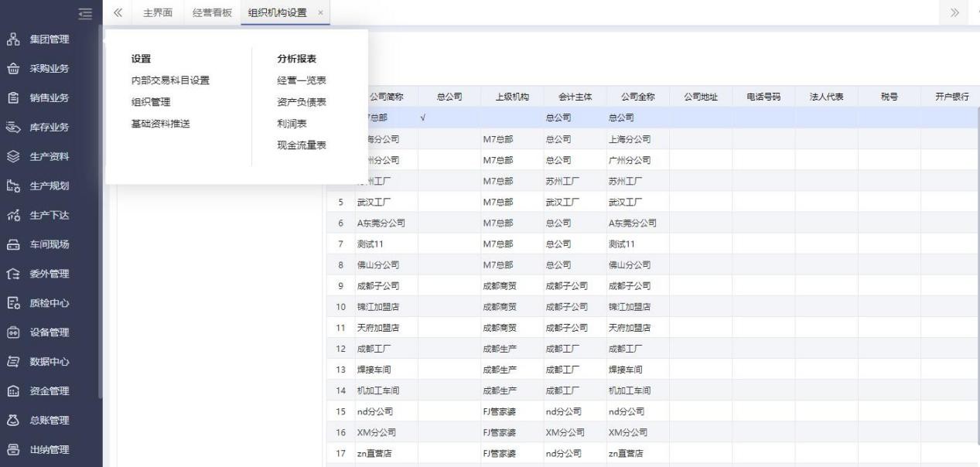The image size is (980, 467).
Task: Collapse the left sidebar menu toggle
Action: (x=86, y=12)
